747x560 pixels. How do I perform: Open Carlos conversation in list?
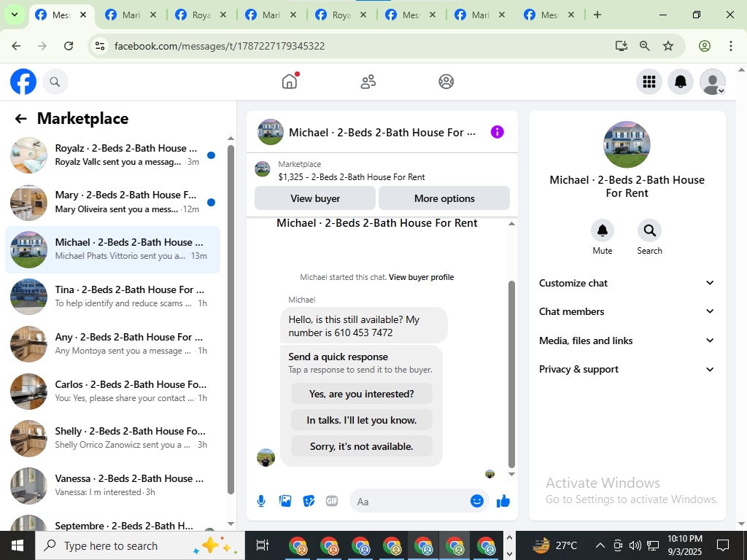point(112,392)
